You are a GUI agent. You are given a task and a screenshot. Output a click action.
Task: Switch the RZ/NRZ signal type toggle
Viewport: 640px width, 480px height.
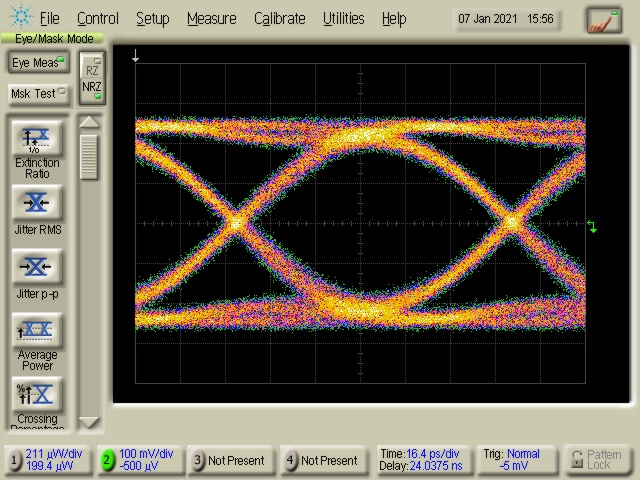click(x=92, y=78)
